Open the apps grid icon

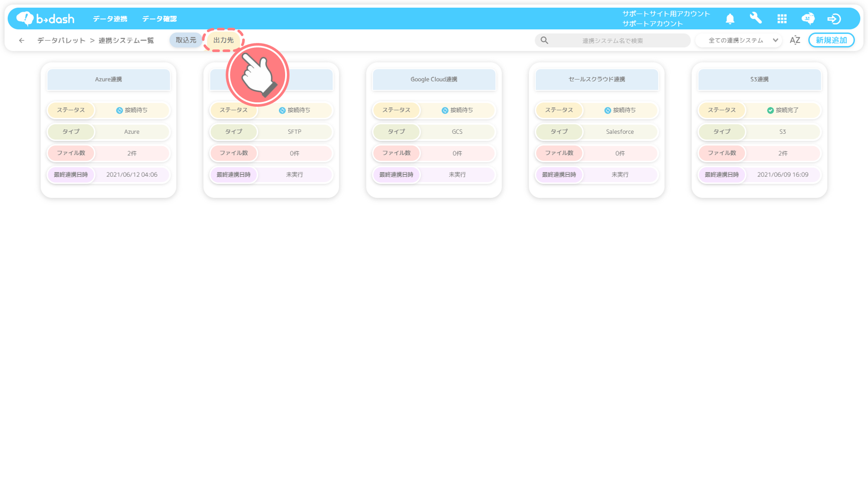(782, 19)
